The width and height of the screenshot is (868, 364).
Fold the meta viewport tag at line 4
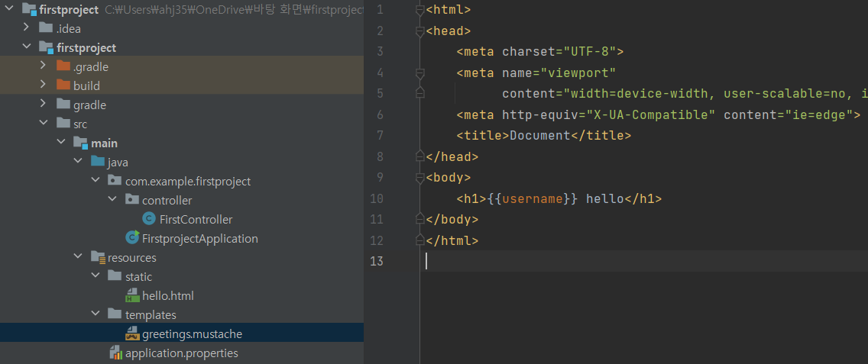pos(419,73)
